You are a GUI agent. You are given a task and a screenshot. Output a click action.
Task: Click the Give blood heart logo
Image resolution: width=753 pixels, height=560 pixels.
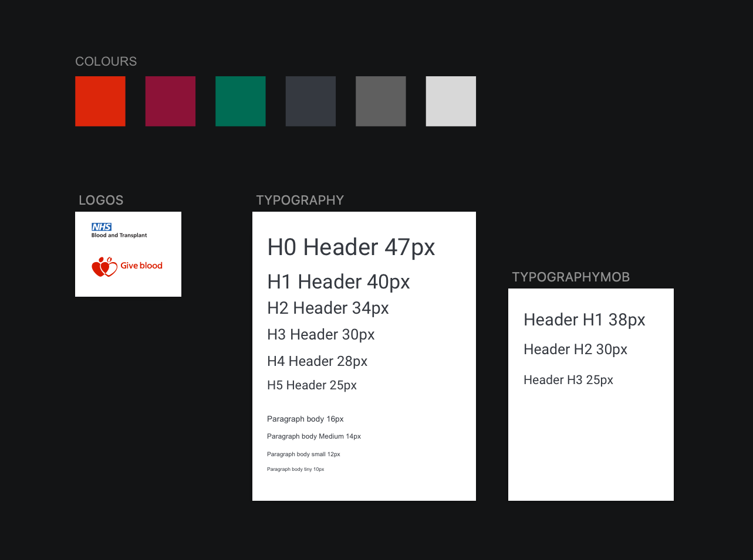(x=105, y=267)
